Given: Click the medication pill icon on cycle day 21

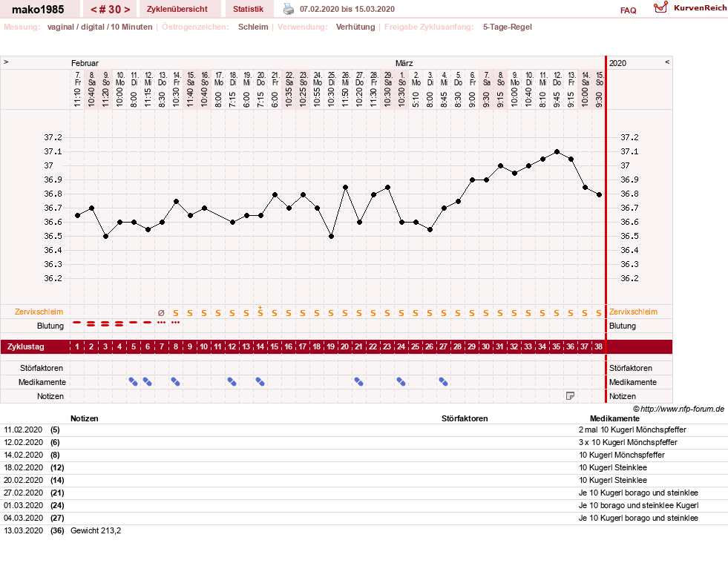Looking at the screenshot, I should [358, 382].
